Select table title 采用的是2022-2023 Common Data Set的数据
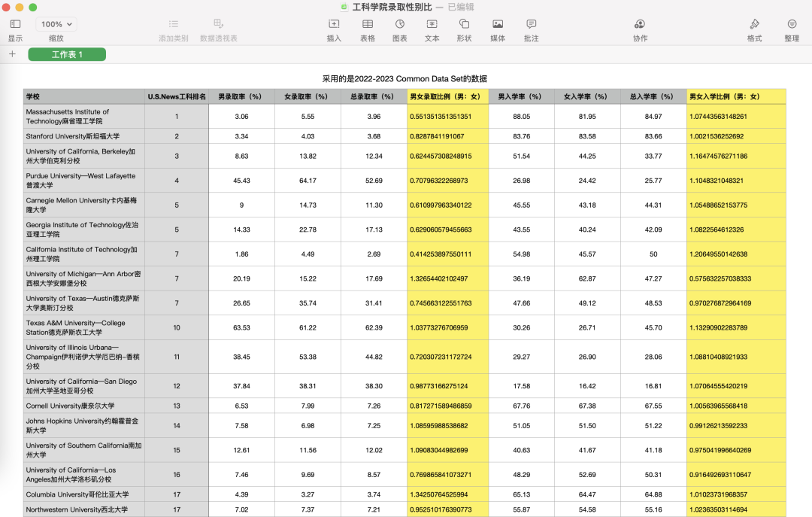Viewport: 812px width, 517px height. tap(404, 79)
